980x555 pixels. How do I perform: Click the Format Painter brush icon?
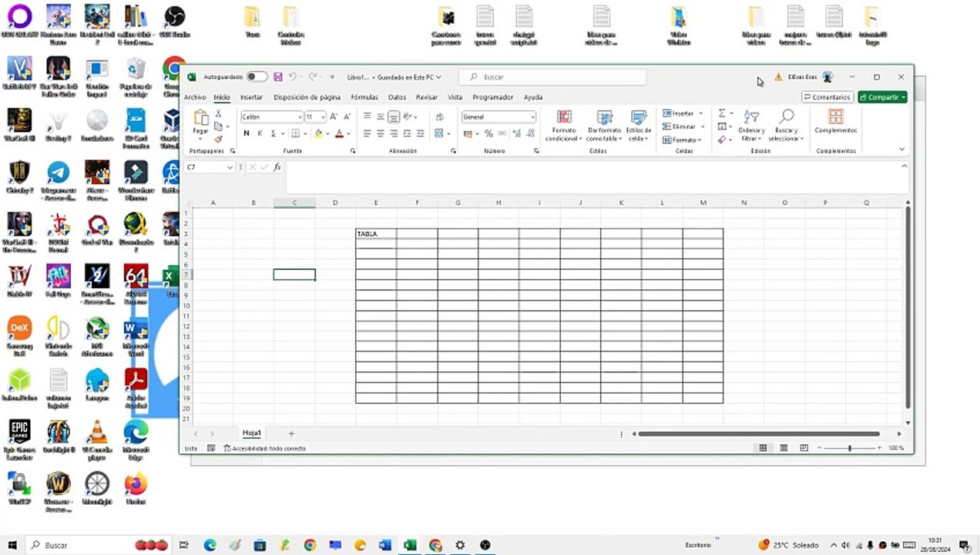click(218, 140)
